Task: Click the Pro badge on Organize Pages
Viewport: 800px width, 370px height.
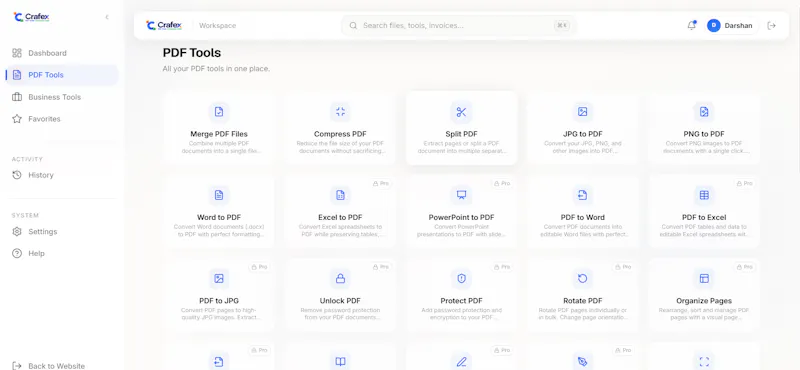Action: pos(744,267)
